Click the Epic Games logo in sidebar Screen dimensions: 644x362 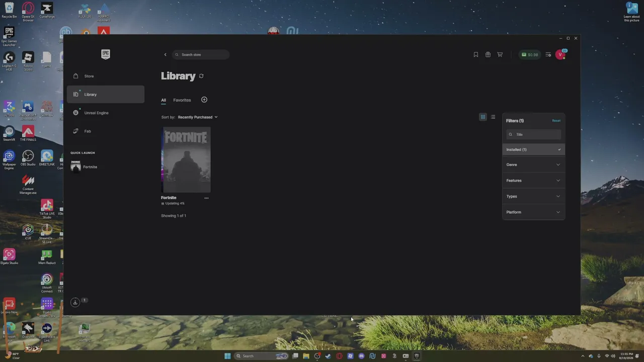(106, 54)
